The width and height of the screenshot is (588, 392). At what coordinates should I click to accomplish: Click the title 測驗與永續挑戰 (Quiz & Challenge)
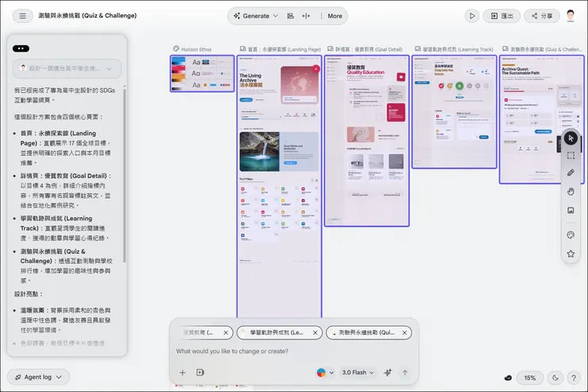pos(87,16)
